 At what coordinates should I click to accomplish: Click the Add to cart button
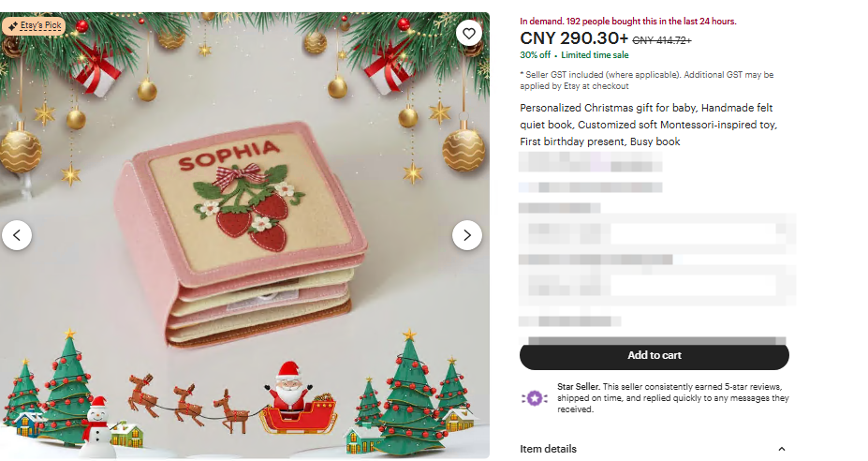(655, 356)
